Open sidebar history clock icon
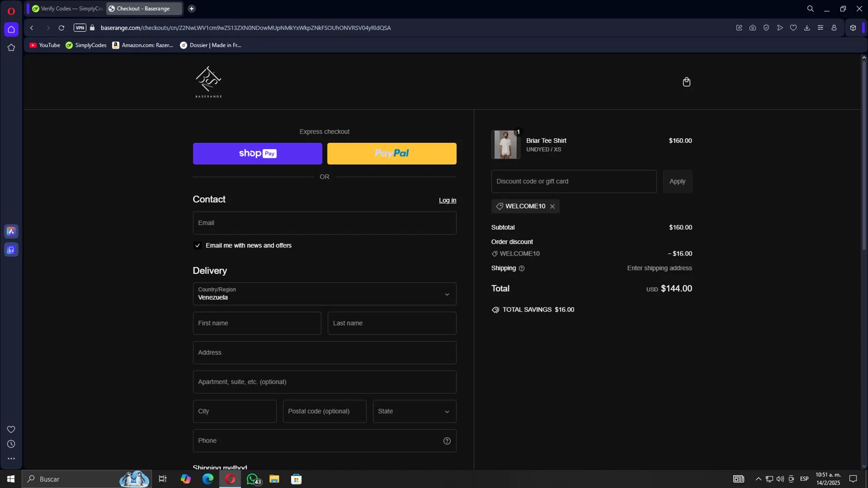The height and width of the screenshot is (488, 868). click(x=11, y=444)
